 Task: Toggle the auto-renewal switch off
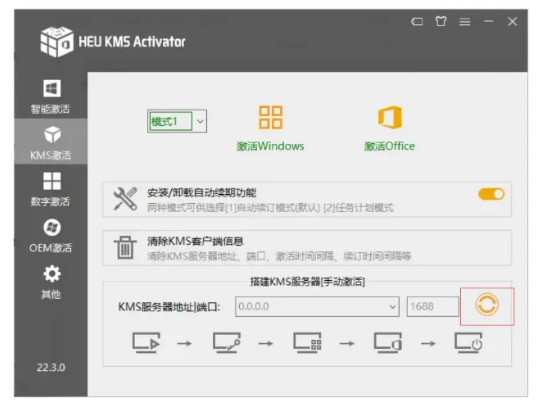click(491, 194)
